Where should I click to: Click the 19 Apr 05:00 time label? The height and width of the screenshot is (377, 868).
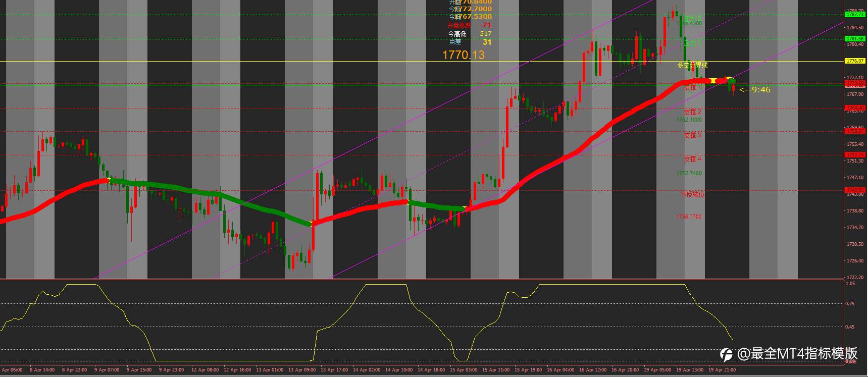click(658, 369)
